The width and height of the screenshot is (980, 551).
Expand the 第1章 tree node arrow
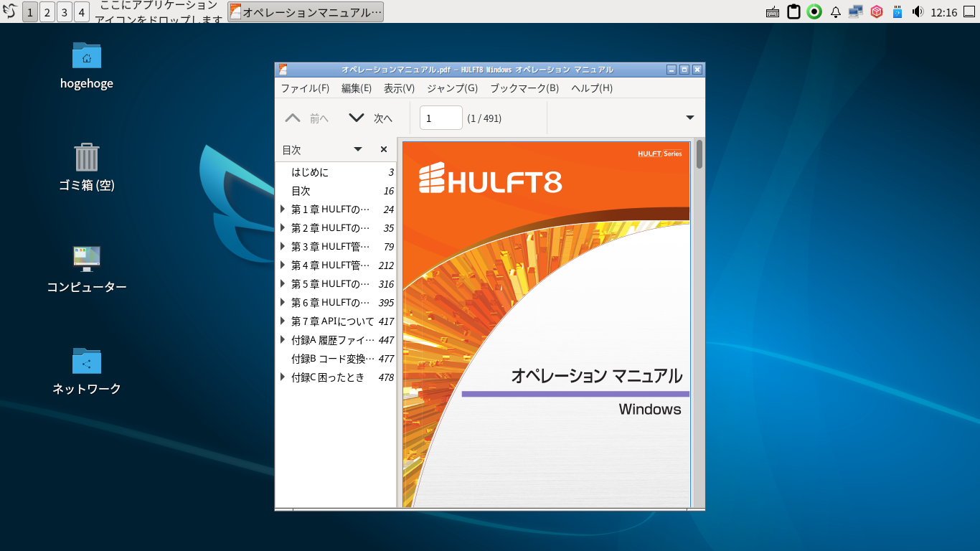283,209
